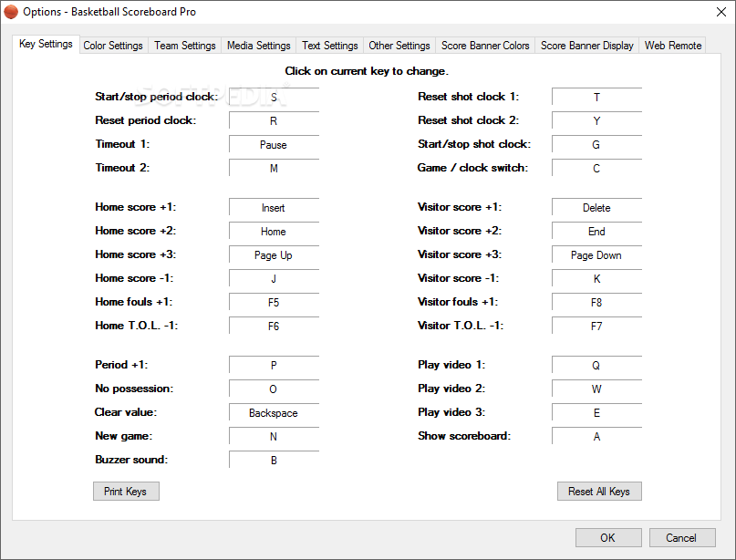
Task: Click the "No possession:" label
Action: coord(134,389)
